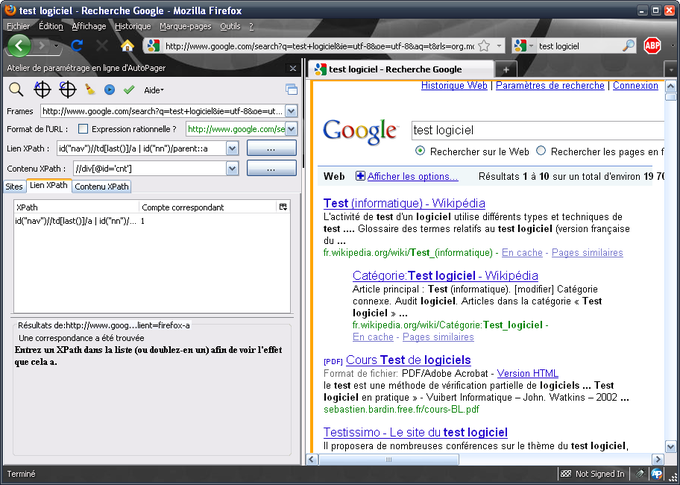
Task: Open the Testissimo result link
Action: click(415, 432)
